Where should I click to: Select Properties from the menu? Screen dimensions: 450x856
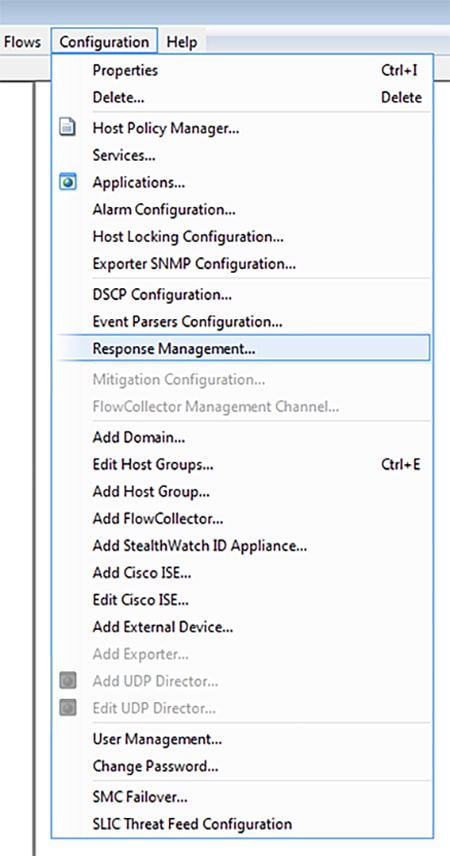click(x=243, y=70)
